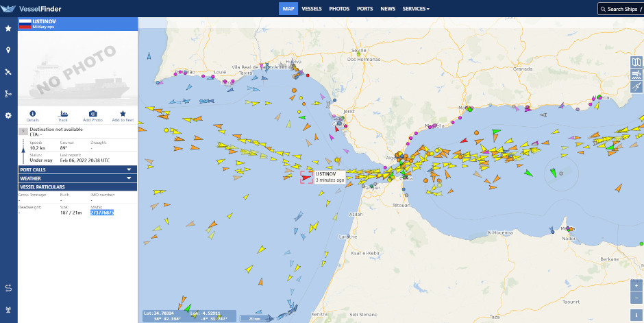The height and width of the screenshot is (323, 644).
Task: Open the SERVICES dropdown menu
Action: [x=416, y=9]
